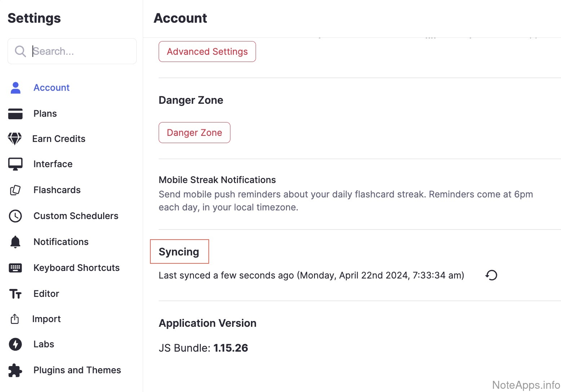
Task: Open the Editor settings section
Action: (x=46, y=294)
